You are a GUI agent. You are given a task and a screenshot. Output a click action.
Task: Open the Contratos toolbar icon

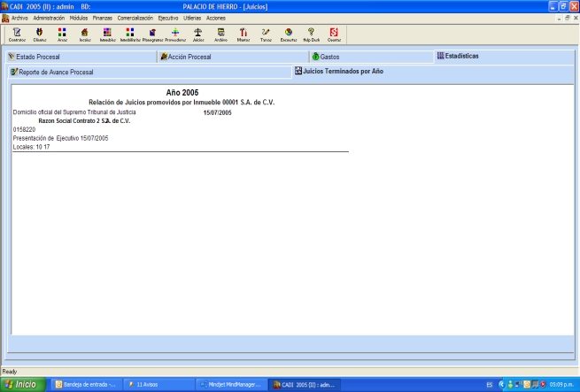pyautogui.click(x=16, y=35)
